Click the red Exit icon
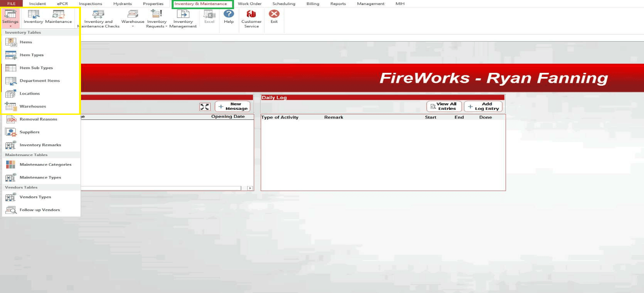Viewport: 644px width, 293px height. coord(274,17)
